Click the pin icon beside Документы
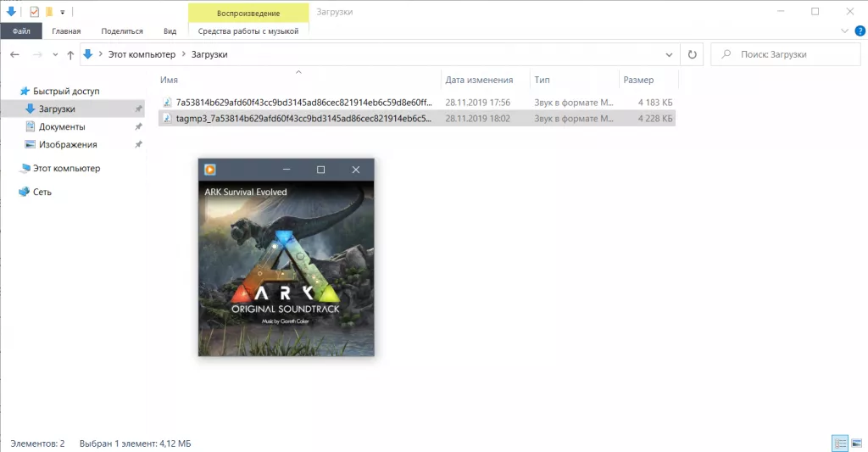868x452 pixels. click(x=138, y=127)
